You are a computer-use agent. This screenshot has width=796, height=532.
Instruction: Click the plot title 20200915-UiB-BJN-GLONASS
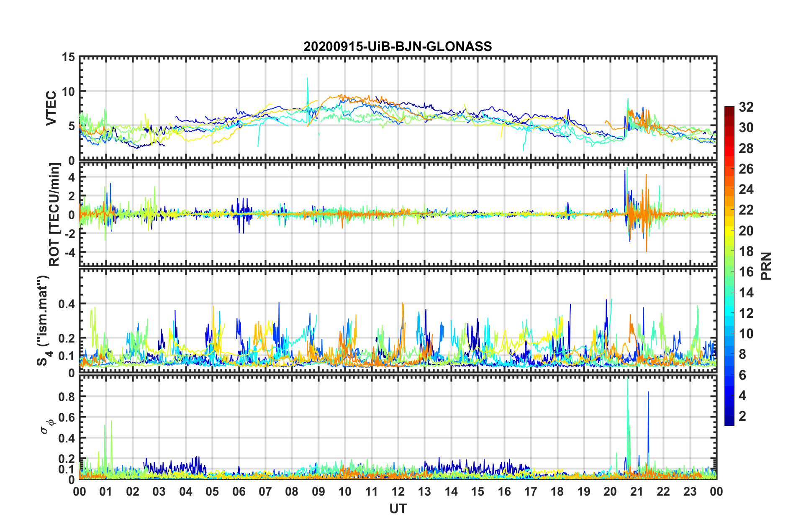click(x=398, y=46)
